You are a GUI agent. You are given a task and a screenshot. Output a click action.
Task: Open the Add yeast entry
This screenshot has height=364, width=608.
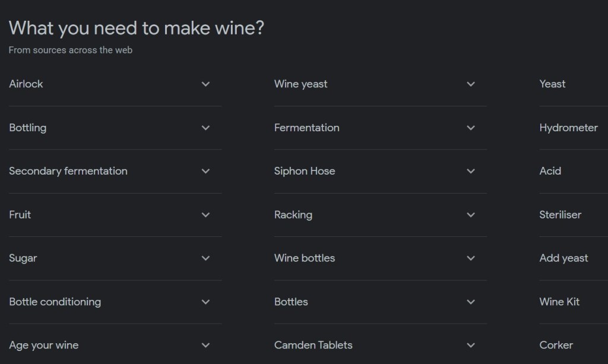(563, 258)
